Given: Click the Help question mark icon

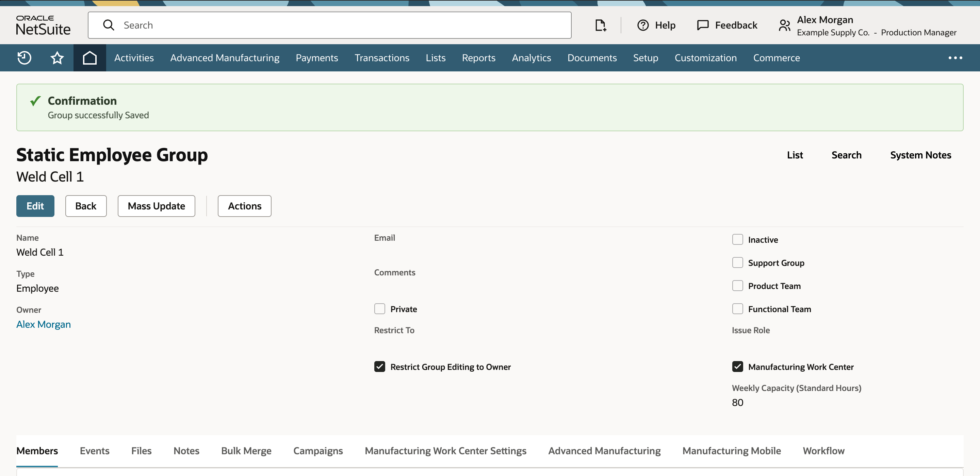Looking at the screenshot, I should coord(643,25).
